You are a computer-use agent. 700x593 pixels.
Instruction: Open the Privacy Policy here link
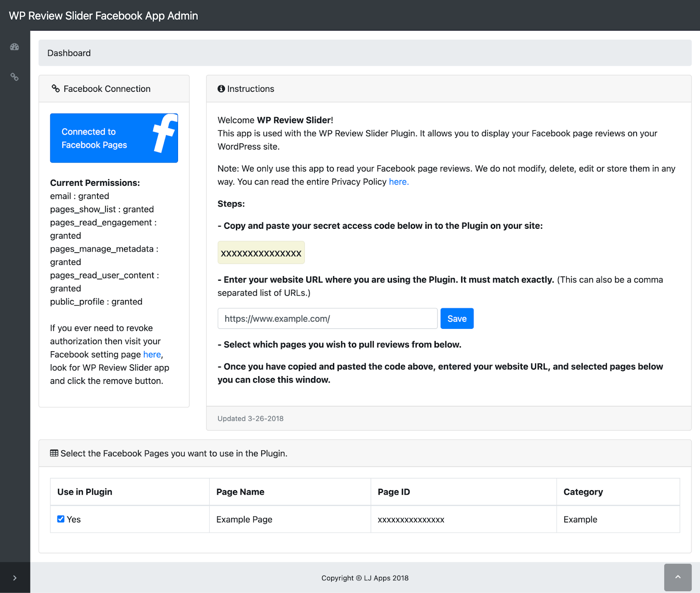pos(399,182)
